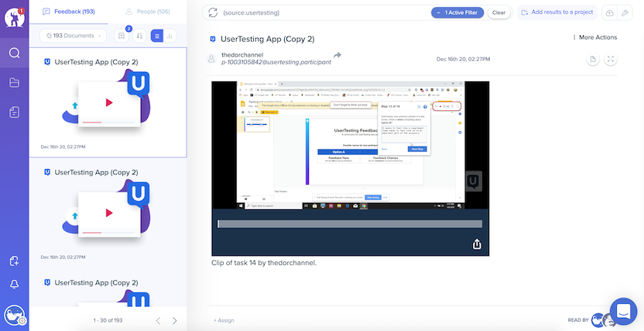Click the UserTesting App (Copy 2) document title

click(268, 39)
